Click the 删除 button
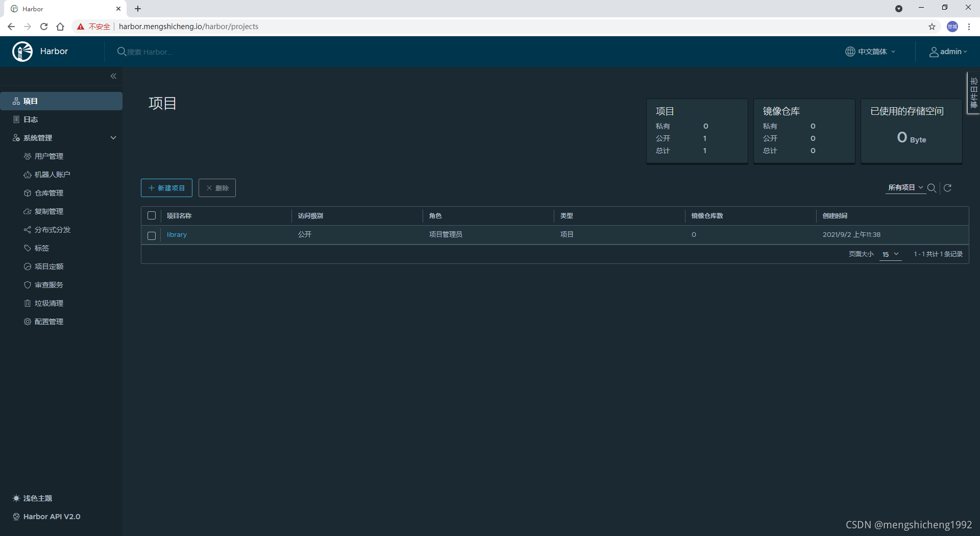This screenshot has height=536, width=980. tap(217, 188)
